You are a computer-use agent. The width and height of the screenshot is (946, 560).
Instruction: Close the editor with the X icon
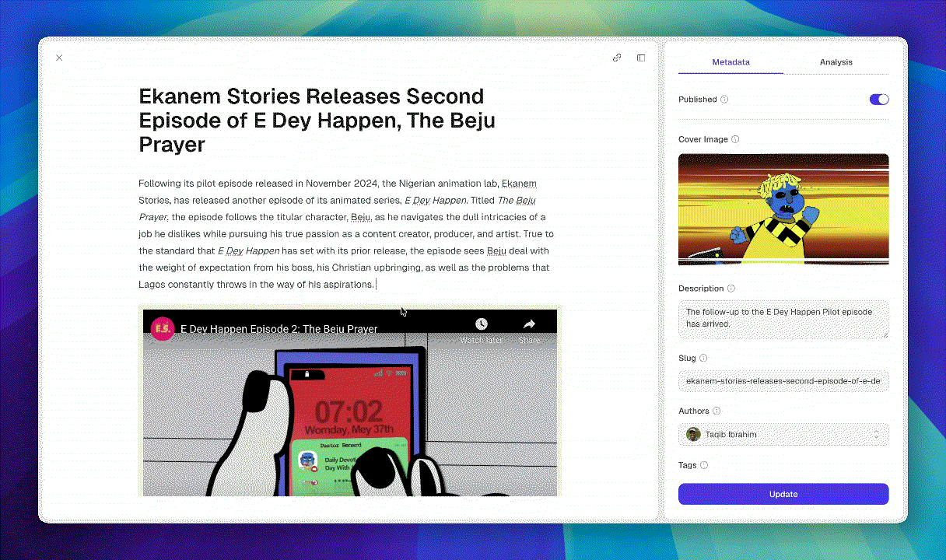[59, 58]
